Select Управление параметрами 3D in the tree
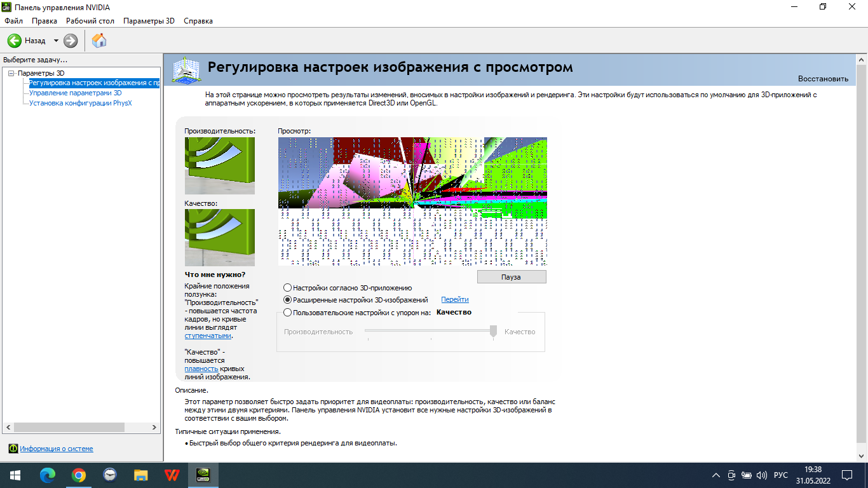The image size is (868, 488). click(x=75, y=93)
